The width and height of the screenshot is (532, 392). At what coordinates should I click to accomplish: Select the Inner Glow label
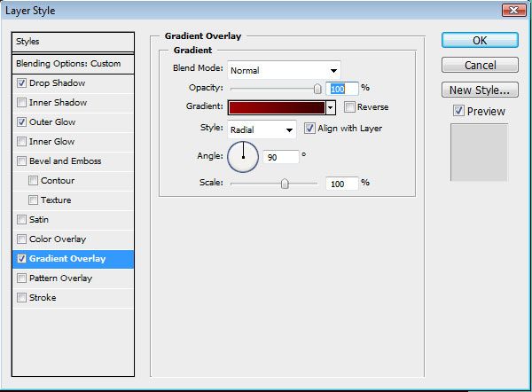click(x=52, y=142)
